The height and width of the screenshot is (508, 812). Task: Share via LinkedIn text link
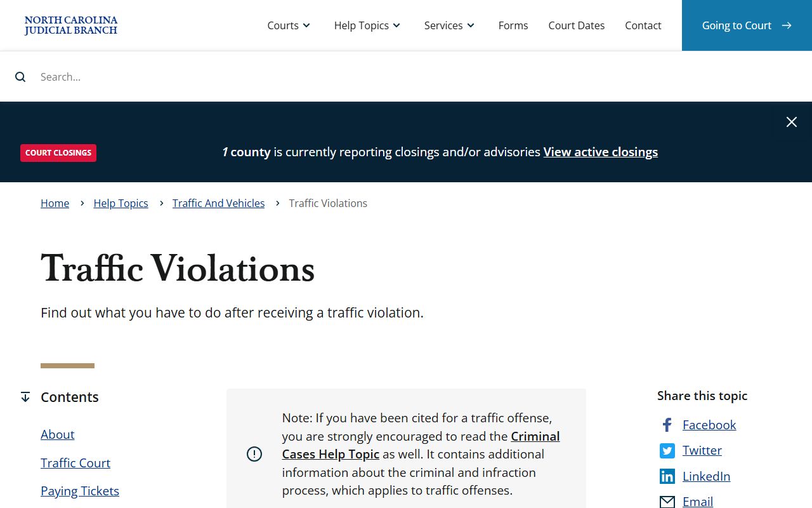pyautogui.click(x=707, y=476)
